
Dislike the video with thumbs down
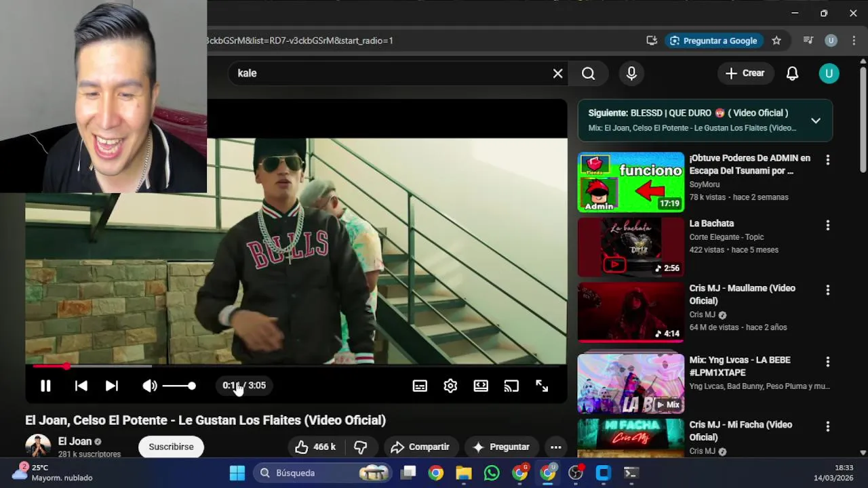click(361, 447)
